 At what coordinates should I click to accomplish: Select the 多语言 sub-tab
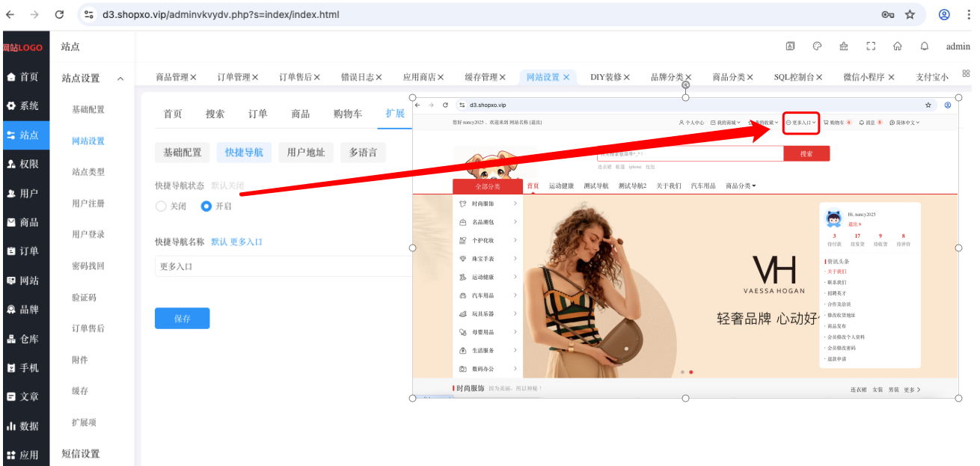coord(363,153)
